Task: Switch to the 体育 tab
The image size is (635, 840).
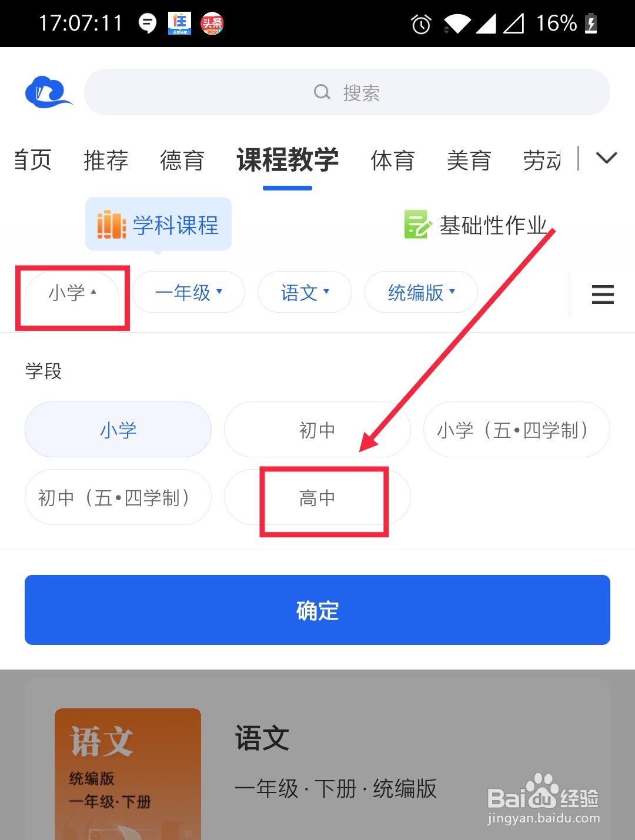Action: [x=393, y=160]
